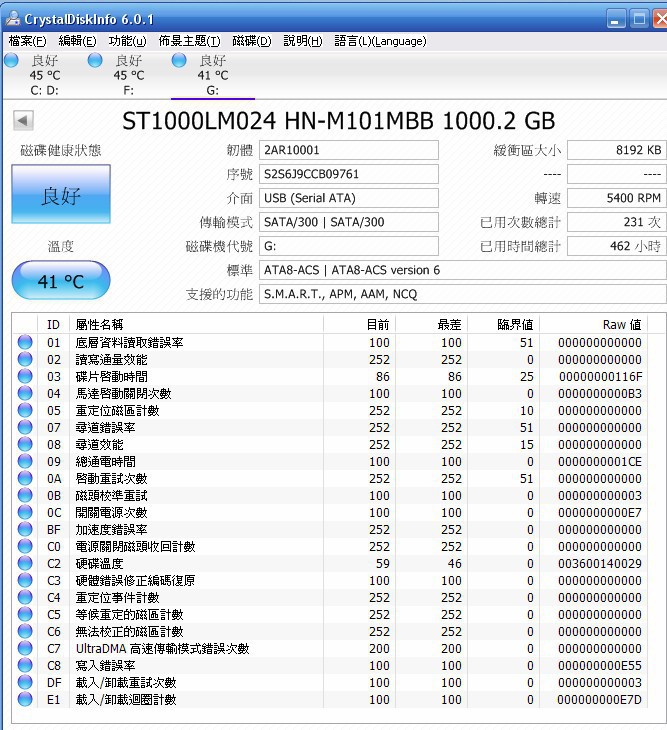The height and width of the screenshot is (730, 667).
Task: Click the status icon for attribute BF
Action: pos(25,529)
